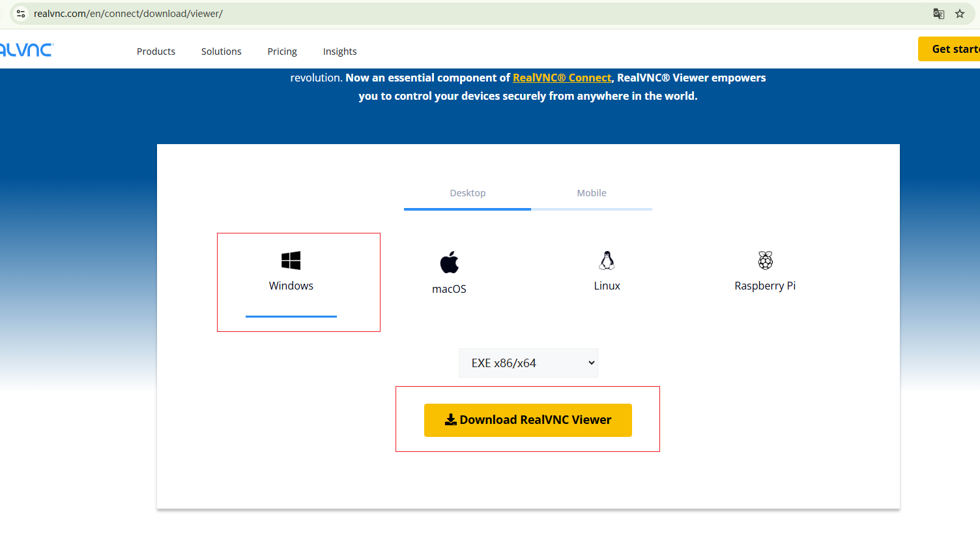980x553 pixels.
Task: Choose the macOS platform label
Action: 449,289
